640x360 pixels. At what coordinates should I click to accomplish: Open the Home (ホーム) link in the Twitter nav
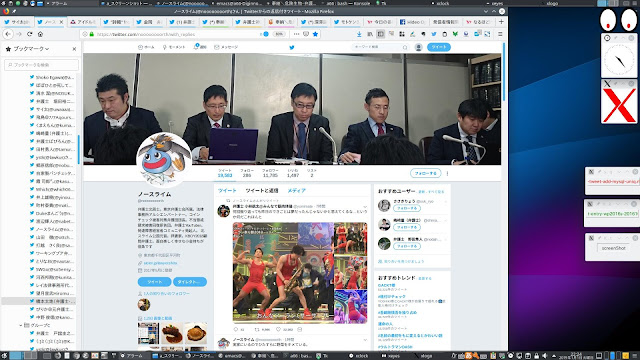pyautogui.click(x=146, y=47)
